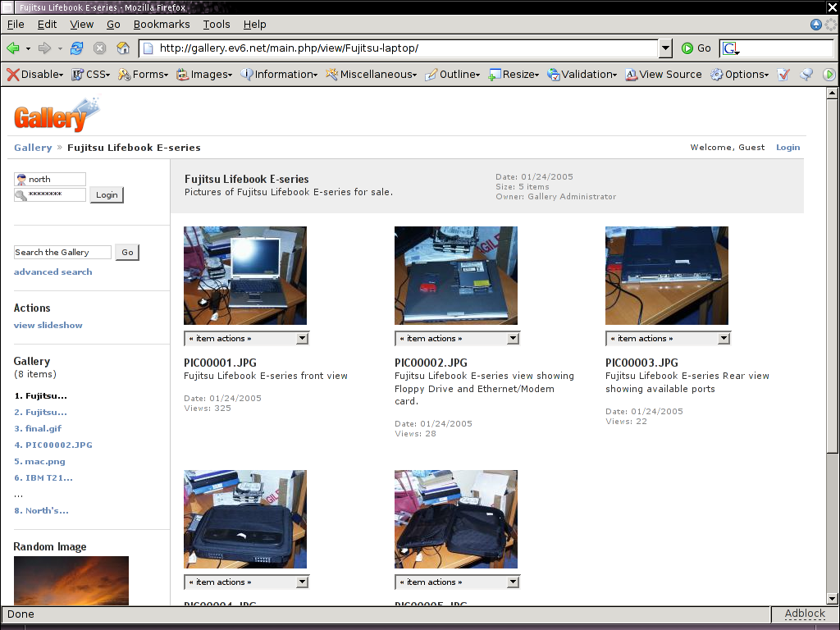Click the advanced search link

[52, 272]
